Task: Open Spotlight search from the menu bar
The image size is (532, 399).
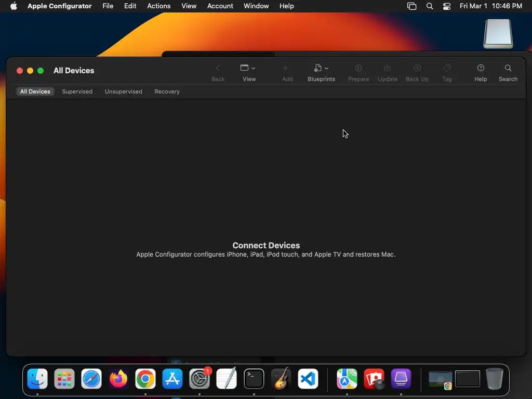Action: (x=430, y=6)
